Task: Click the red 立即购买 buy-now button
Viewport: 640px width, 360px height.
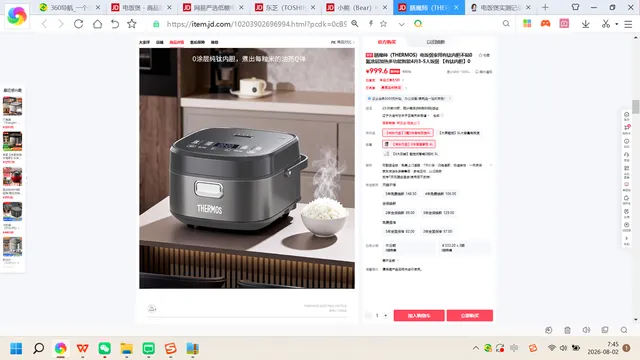Action: [470, 316]
